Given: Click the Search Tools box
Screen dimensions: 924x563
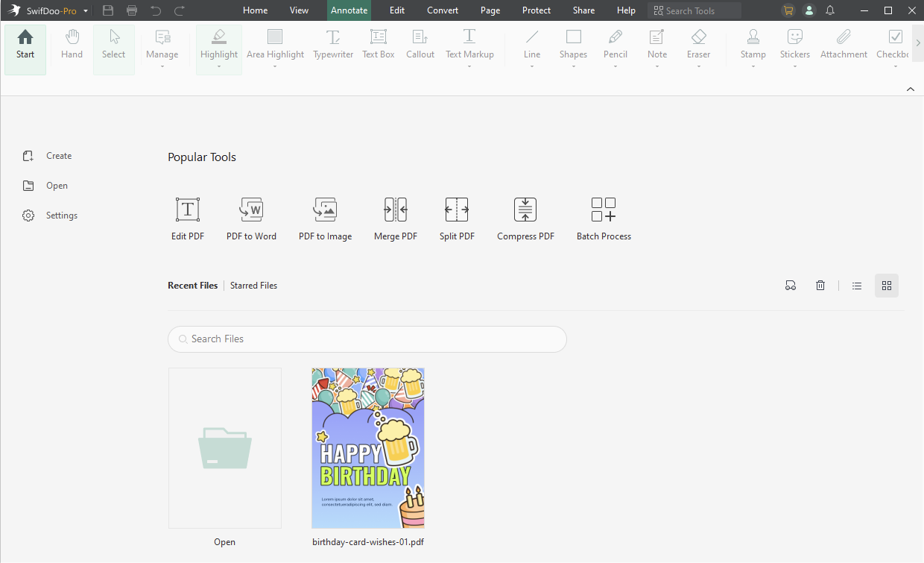Looking at the screenshot, I should [x=694, y=10].
